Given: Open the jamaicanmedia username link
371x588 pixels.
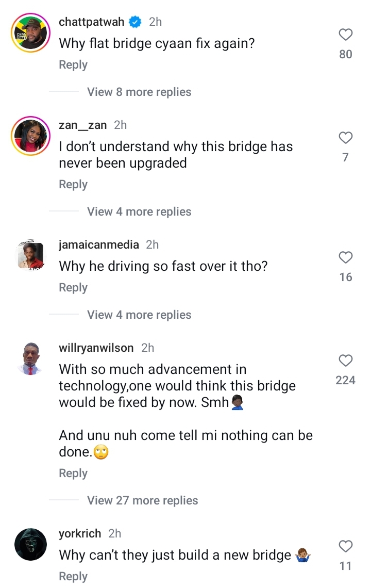Looking at the screenshot, I should click(99, 245).
